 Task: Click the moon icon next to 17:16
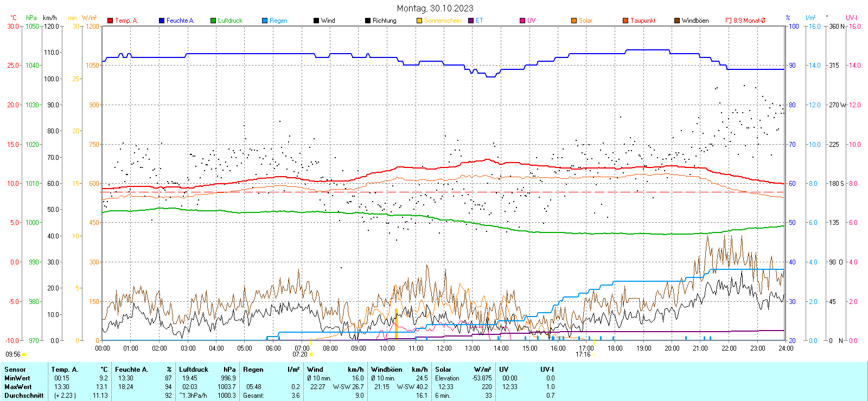pyautogui.click(x=593, y=354)
